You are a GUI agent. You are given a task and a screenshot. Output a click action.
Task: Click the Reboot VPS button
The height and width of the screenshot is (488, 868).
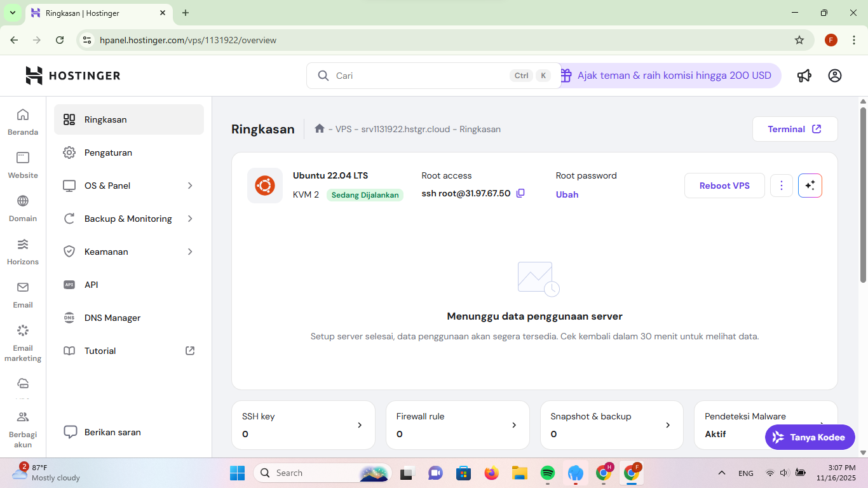(724, 185)
